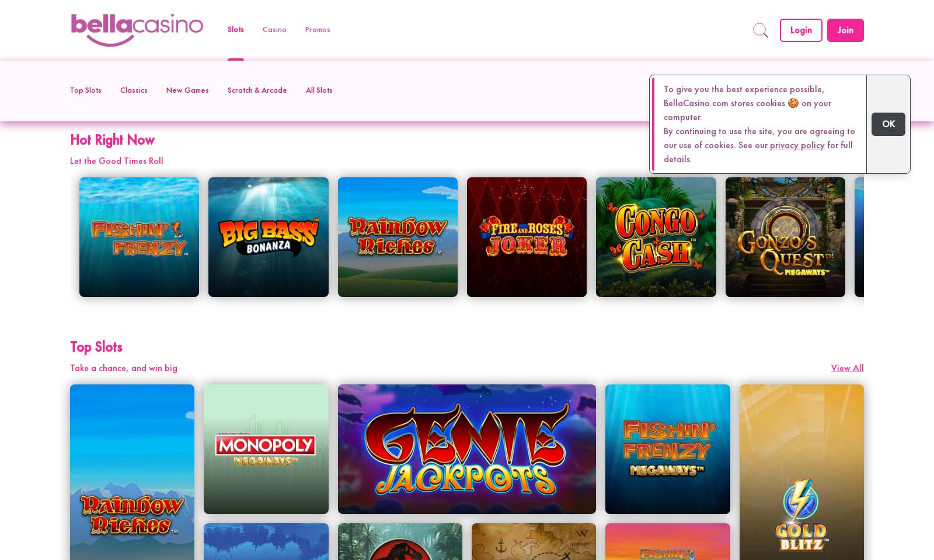Dismiss the cookie notice with OK
The image size is (934, 560).
coord(888,124)
